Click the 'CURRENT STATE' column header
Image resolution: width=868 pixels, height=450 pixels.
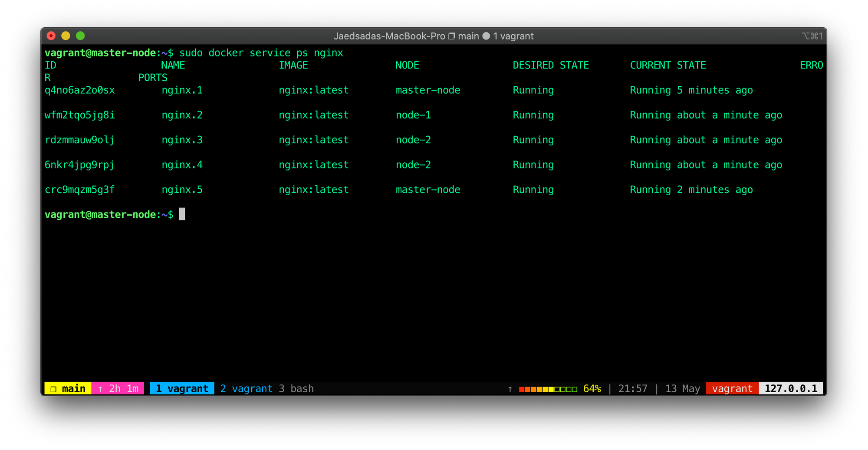coord(668,65)
